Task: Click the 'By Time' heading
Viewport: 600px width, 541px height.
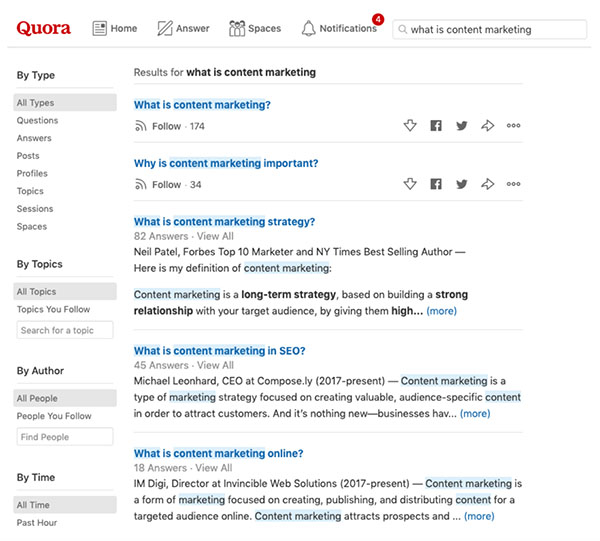Action: coord(36,477)
